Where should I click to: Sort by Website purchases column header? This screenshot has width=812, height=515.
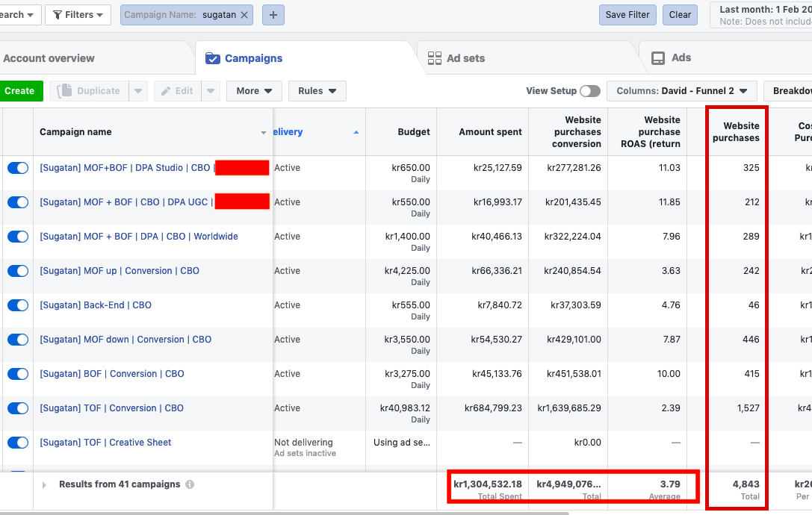pyautogui.click(x=736, y=132)
